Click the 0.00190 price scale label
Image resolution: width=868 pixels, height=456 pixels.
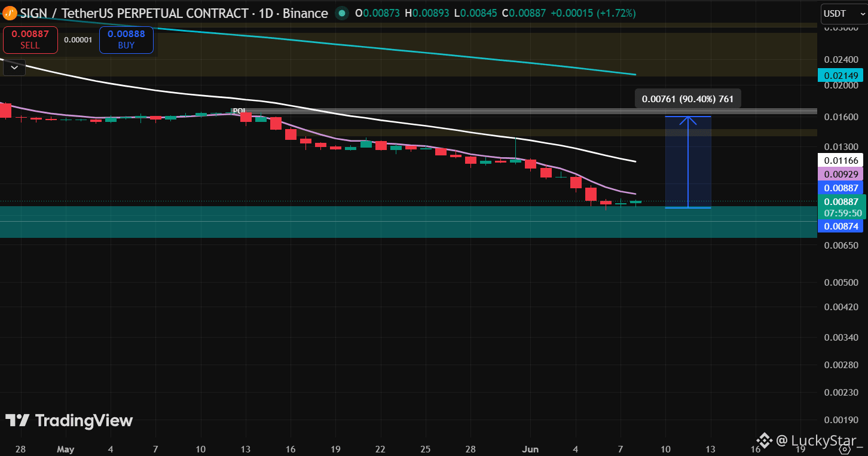tap(841, 420)
